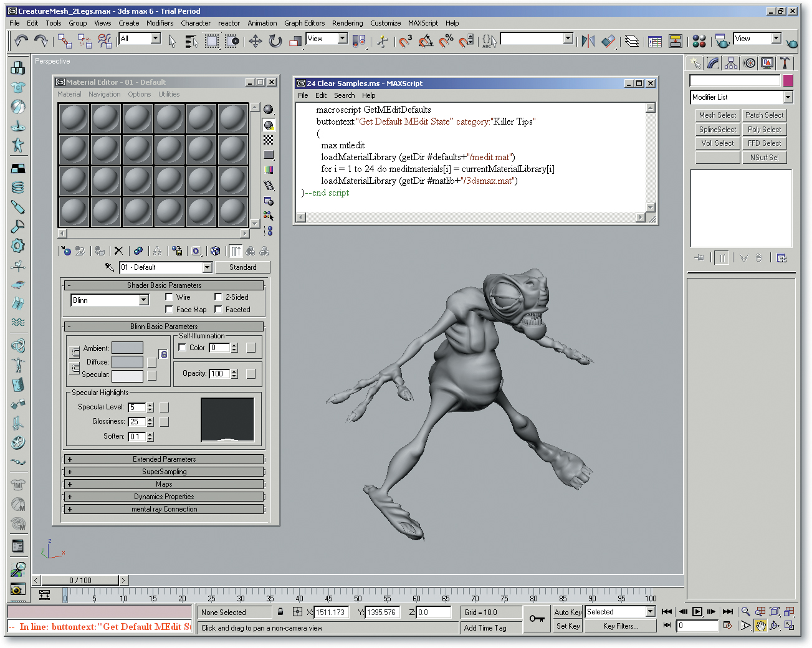The width and height of the screenshot is (812, 648).
Task: Expand the Maps rollout
Action: 164,484
